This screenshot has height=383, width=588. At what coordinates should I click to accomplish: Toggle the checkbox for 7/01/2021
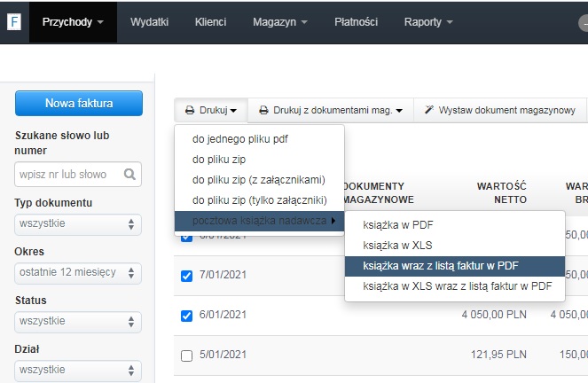[x=186, y=276]
